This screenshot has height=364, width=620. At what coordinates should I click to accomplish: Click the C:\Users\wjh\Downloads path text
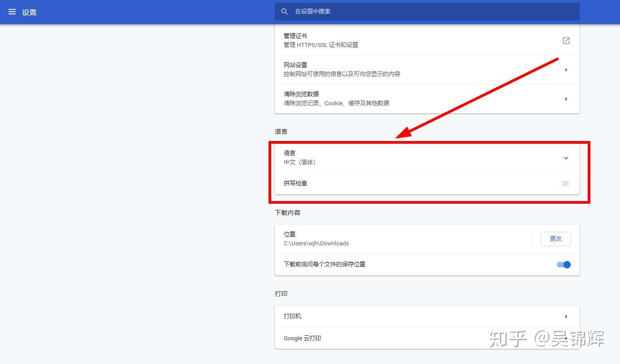[x=316, y=244]
